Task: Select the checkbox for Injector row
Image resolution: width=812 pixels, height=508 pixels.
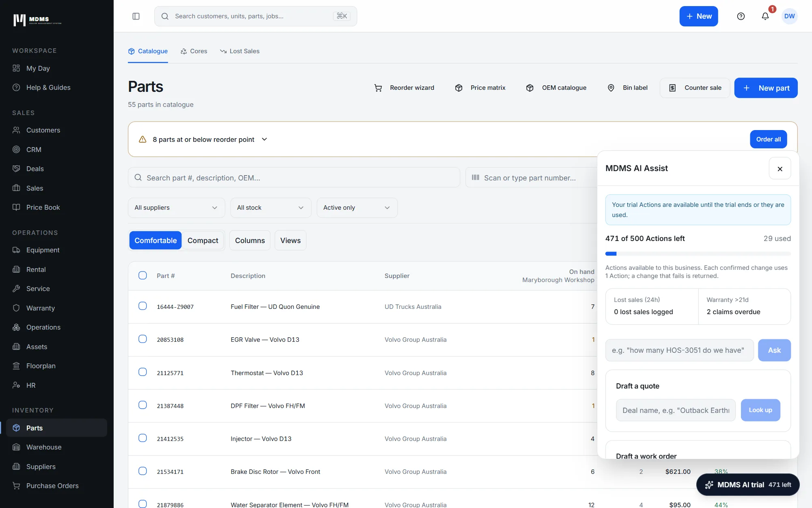Action: pos(143,438)
